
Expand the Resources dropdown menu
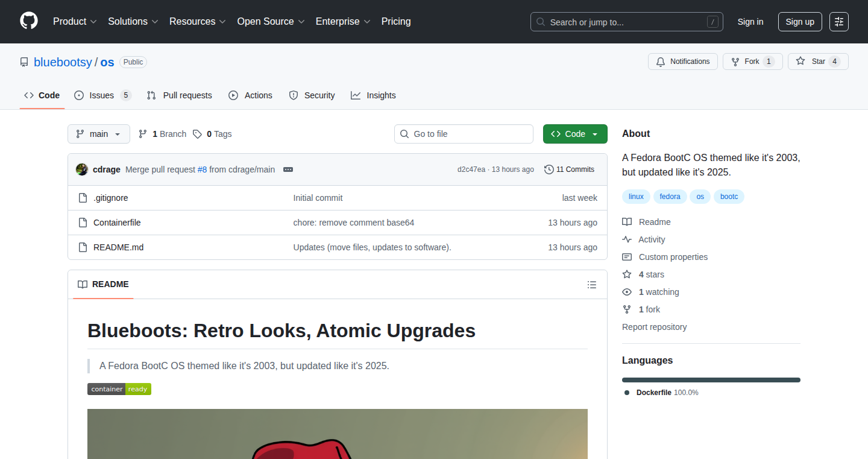click(x=198, y=21)
